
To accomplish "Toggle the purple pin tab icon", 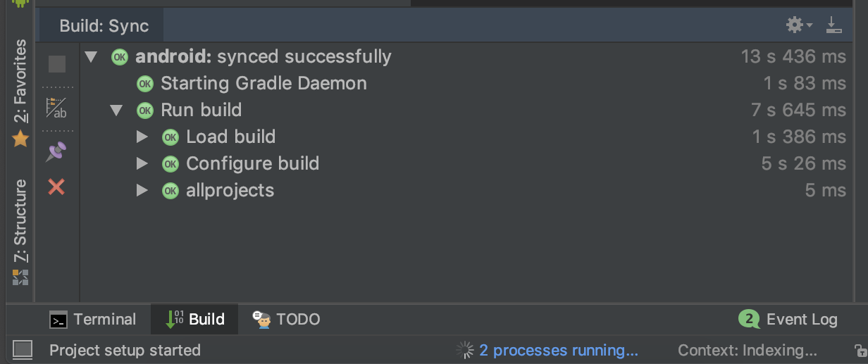I will 56,151.
